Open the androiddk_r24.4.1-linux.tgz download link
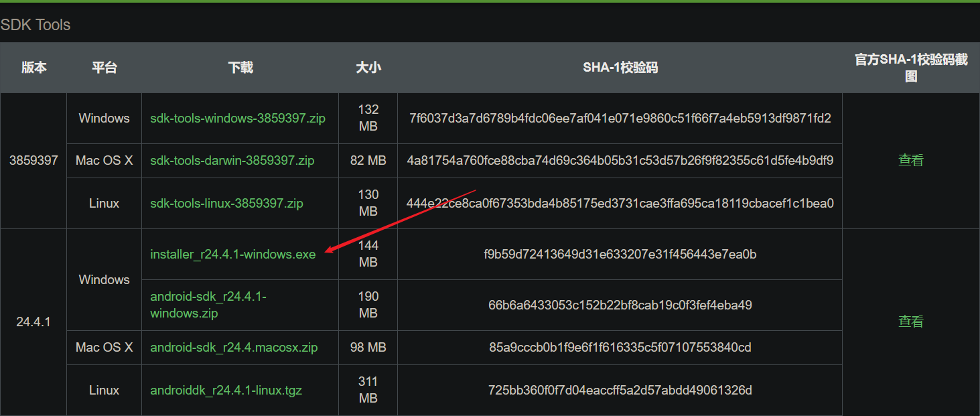This screenshot has height=416, width=980. (x=226, y=390)
